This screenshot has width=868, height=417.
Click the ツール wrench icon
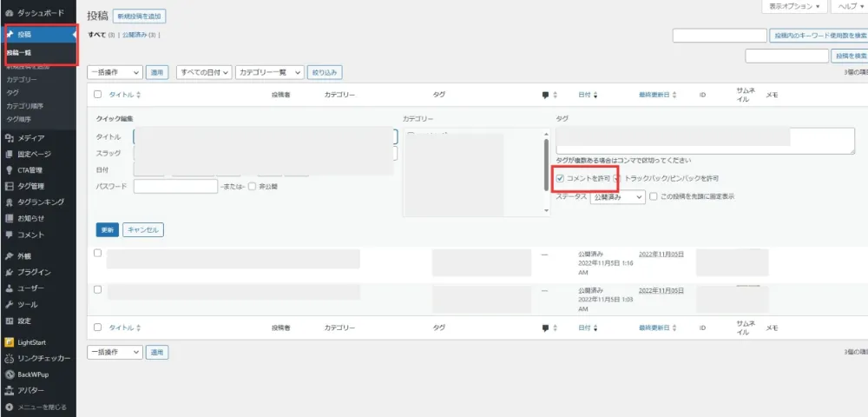[x=9, y=305]
